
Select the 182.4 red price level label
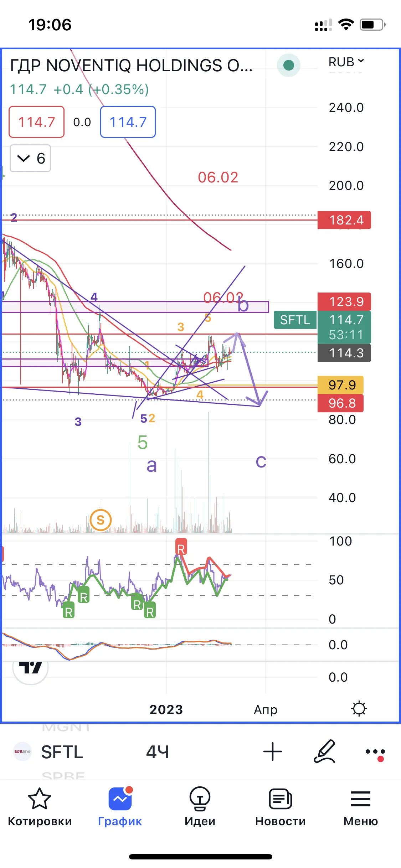point(344,220)
